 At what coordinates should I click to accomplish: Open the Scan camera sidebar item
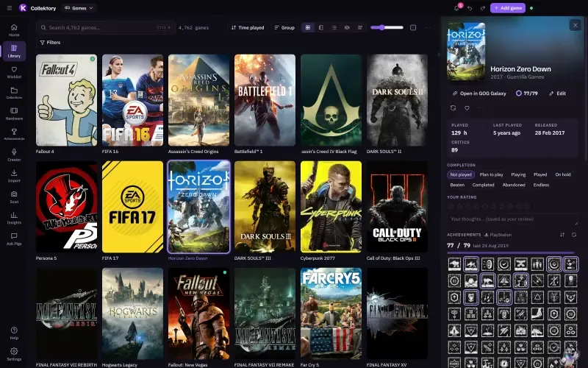coord(14,197)
